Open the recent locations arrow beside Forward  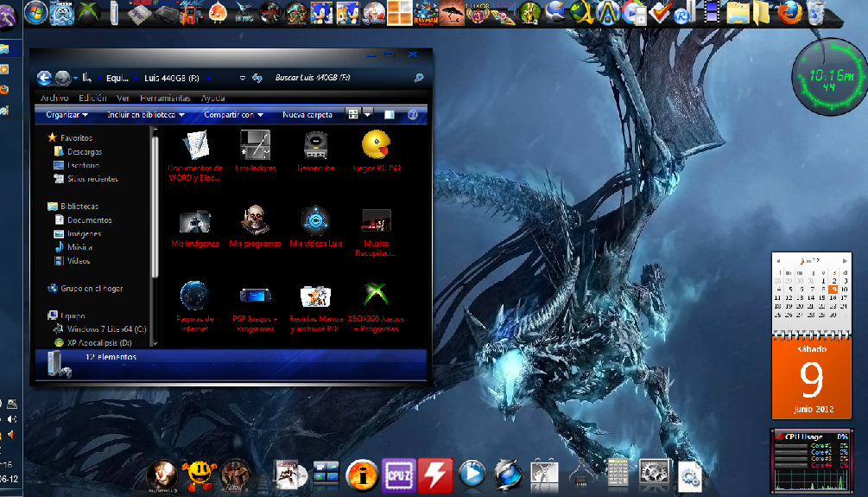[x=75, y=78]
